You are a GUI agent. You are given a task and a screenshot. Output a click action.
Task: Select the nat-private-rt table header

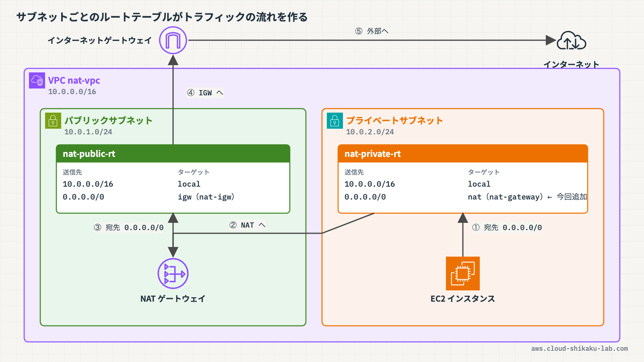(x=463, y=154)
